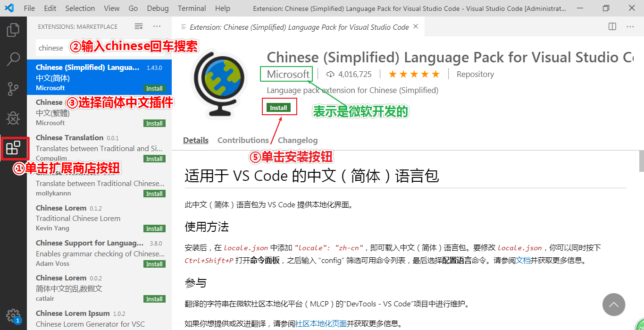644x330 pixels.
Task: Open the Source Control view
Action: pyautogui.click(x=13, y=88)
